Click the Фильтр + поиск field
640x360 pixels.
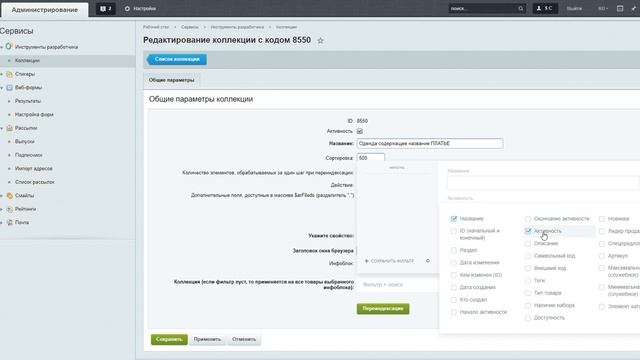tap(398, 285)
